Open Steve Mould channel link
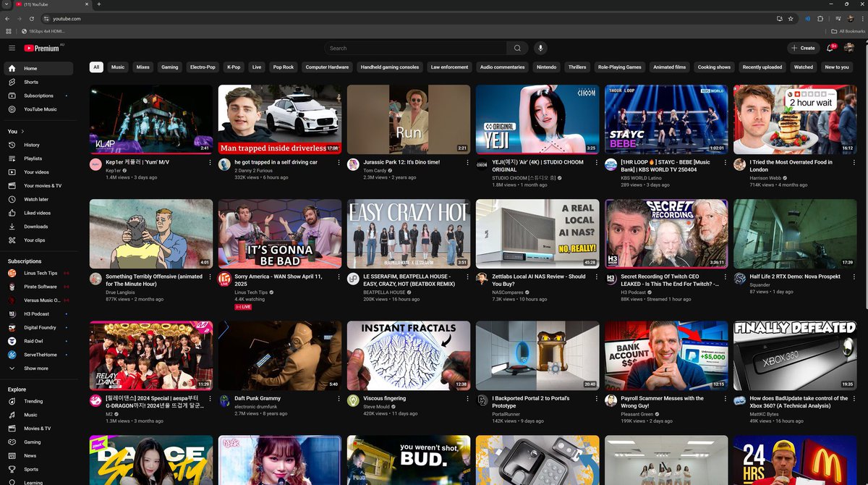 (377, 406)
